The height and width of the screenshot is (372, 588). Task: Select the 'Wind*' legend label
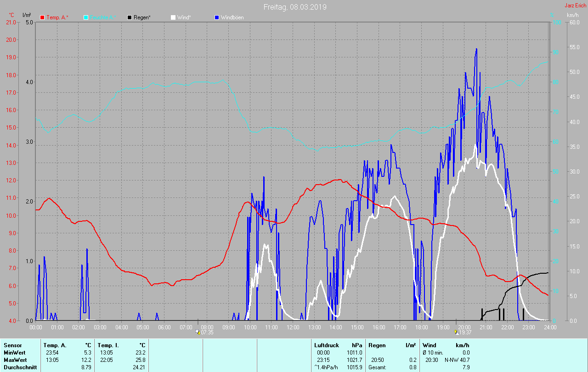[184, 17]
